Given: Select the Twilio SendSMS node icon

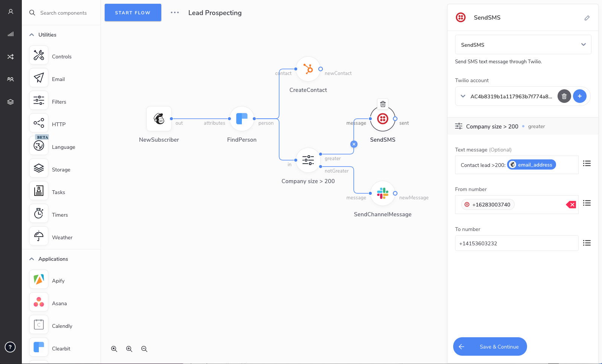Looking at the screenshot, I should [382, 119].
